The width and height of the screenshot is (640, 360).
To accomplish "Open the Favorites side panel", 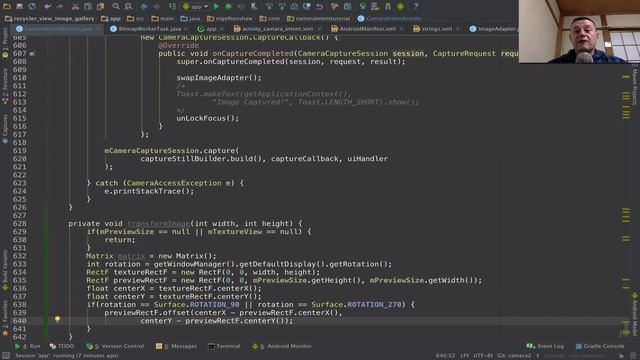I will [x=5, y=319].
